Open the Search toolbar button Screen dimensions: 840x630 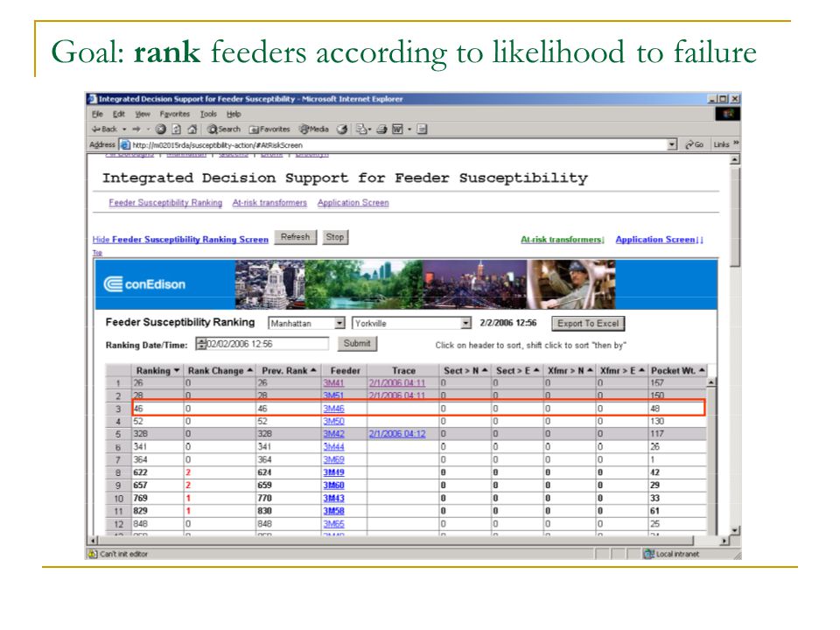[x=224, y=129]
